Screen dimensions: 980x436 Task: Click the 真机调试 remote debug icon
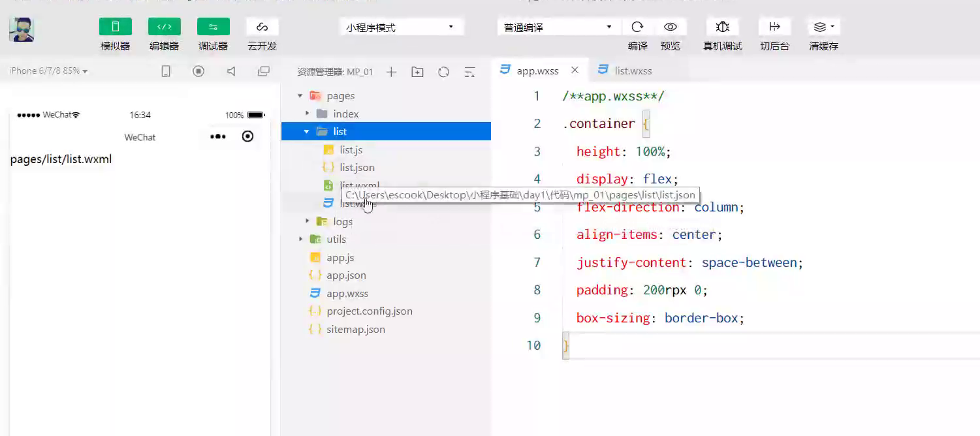click(722, 27)
